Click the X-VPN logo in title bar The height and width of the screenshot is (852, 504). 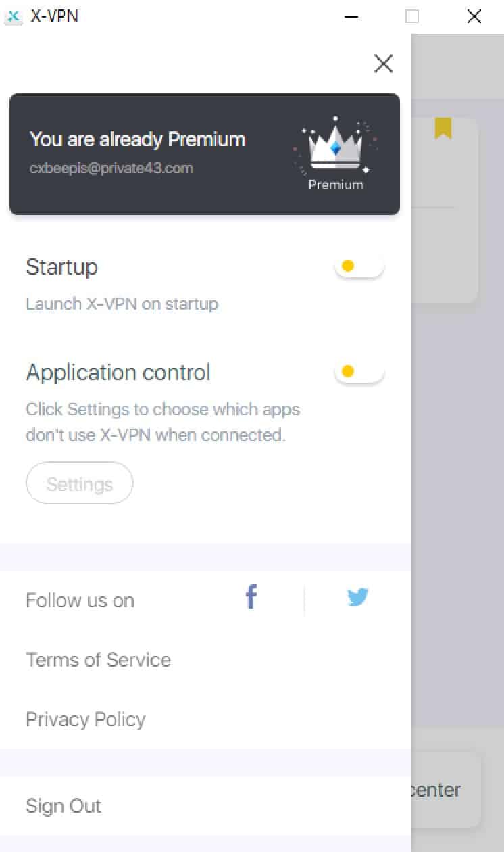(14, 16)
